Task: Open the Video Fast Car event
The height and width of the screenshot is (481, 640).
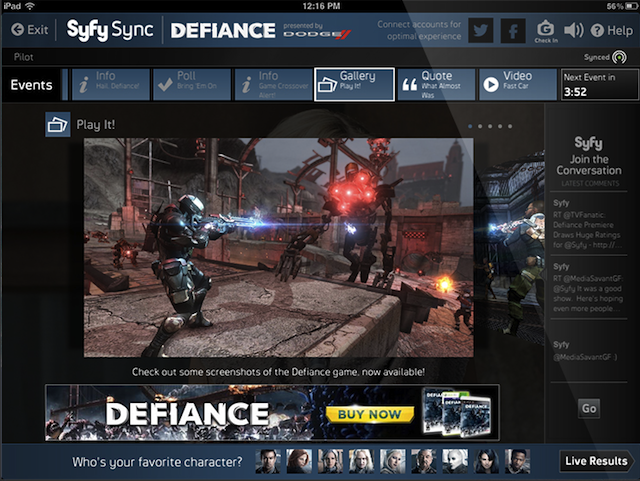Action: [x=518, y=85]
